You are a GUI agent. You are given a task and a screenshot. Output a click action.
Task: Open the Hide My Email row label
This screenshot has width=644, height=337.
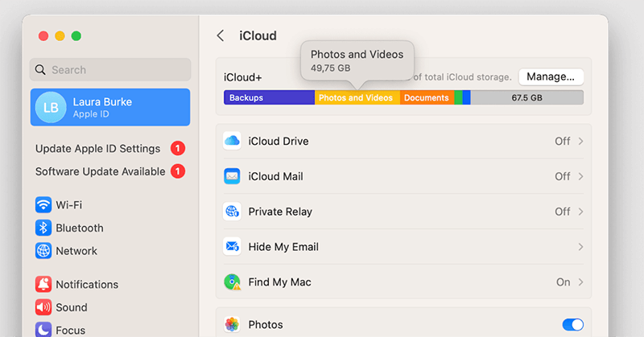tap(283, 247)
